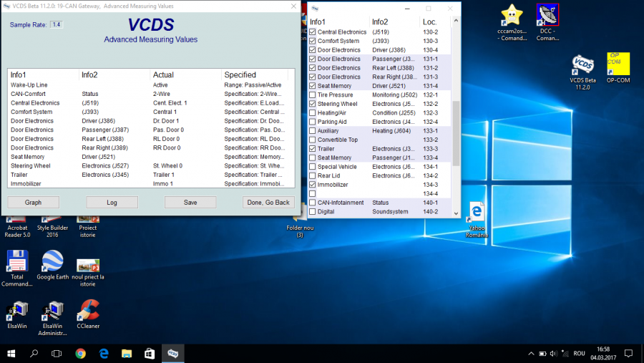Check the Convertible Top checkbox

tap(312, 140)
